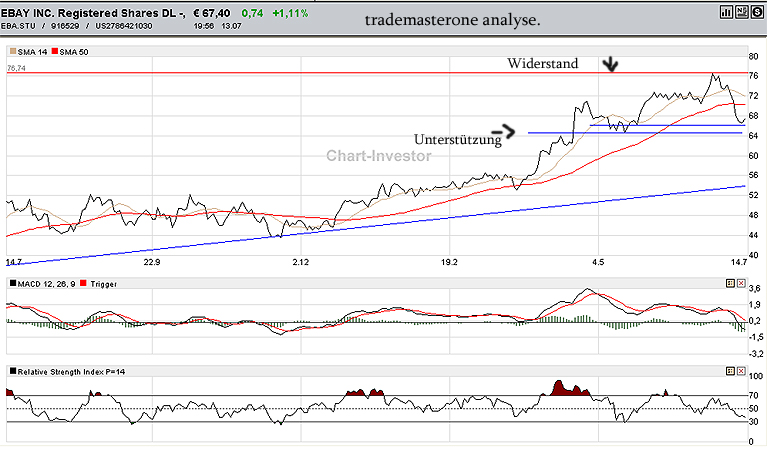Click the 70 RSI axis label
This screenshot has height=450, width=767.
(754, 396)
